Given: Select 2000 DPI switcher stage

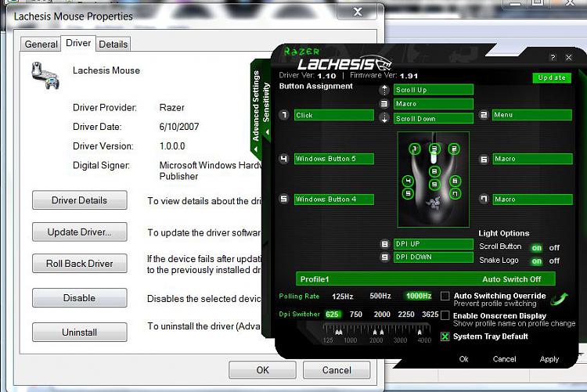Looking at the screenshot, I should pyautogui.click(x=382, y=314).
